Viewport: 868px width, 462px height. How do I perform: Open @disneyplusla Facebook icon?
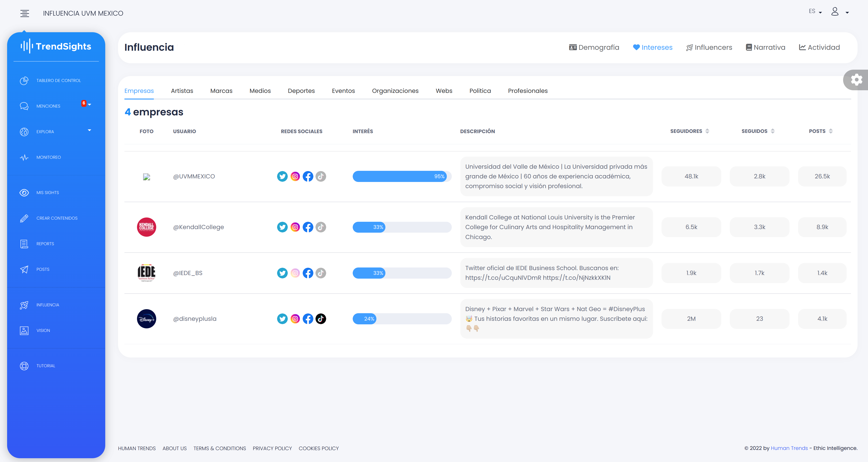pos(308,319)
